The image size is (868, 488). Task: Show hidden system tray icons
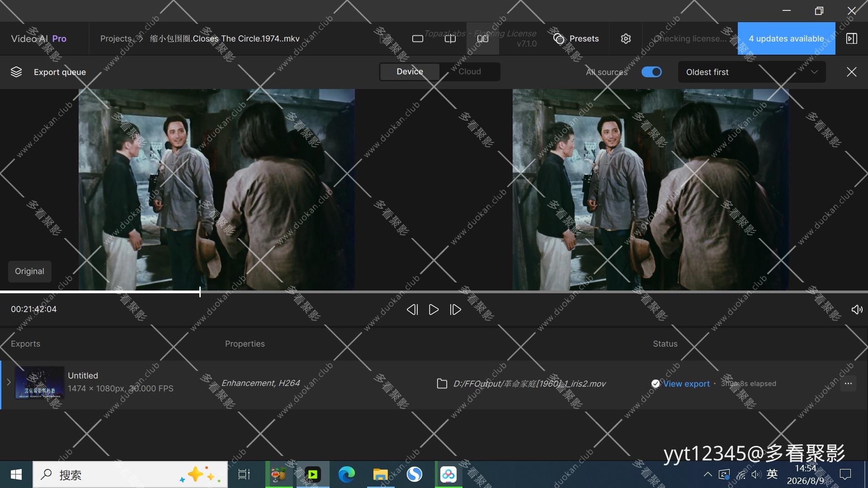click(x=708, y=474)
